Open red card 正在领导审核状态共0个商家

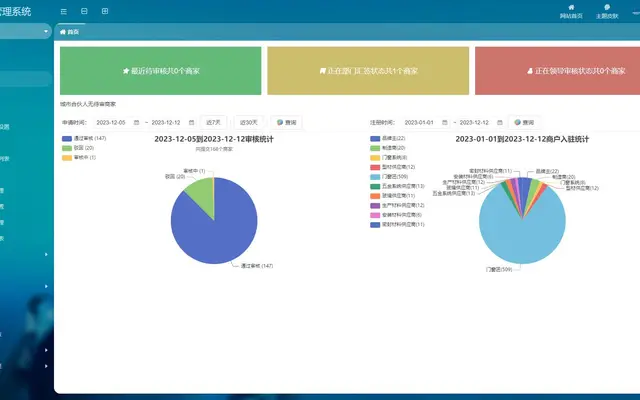point(558,71)
